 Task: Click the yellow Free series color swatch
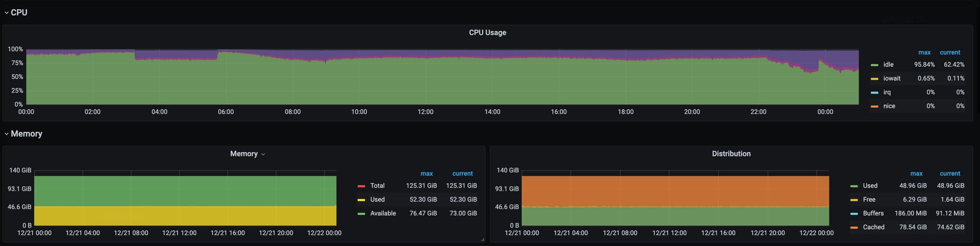[854, 200]
